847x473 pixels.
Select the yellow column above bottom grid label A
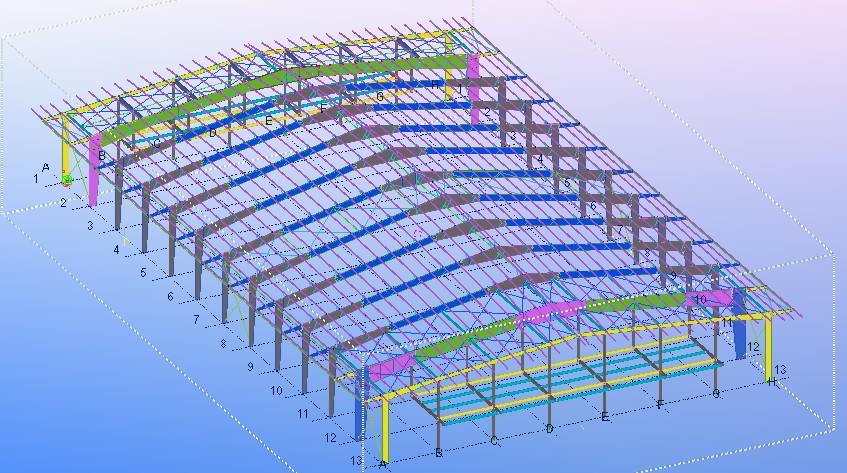[x=384, y=430]
